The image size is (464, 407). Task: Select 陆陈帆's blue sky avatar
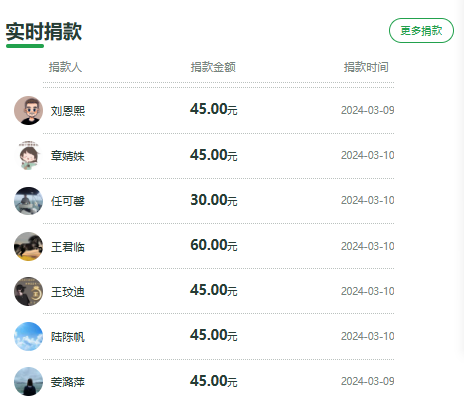click(x=29, y=336)
